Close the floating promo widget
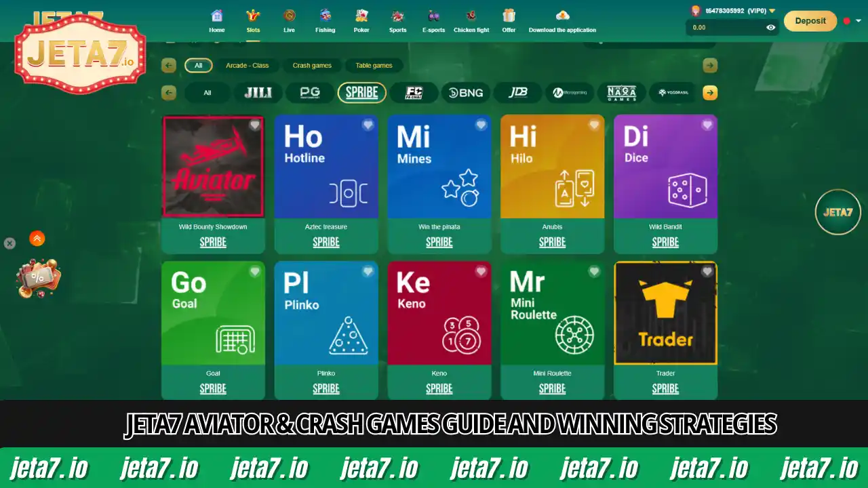 (9, 243)
